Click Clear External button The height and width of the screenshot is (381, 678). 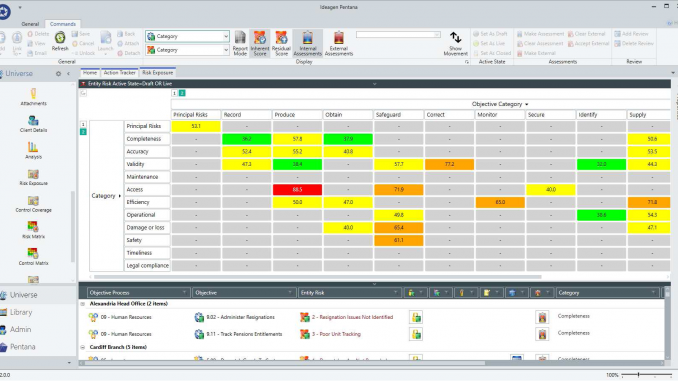pyautogui.click(x=586, y=34)
